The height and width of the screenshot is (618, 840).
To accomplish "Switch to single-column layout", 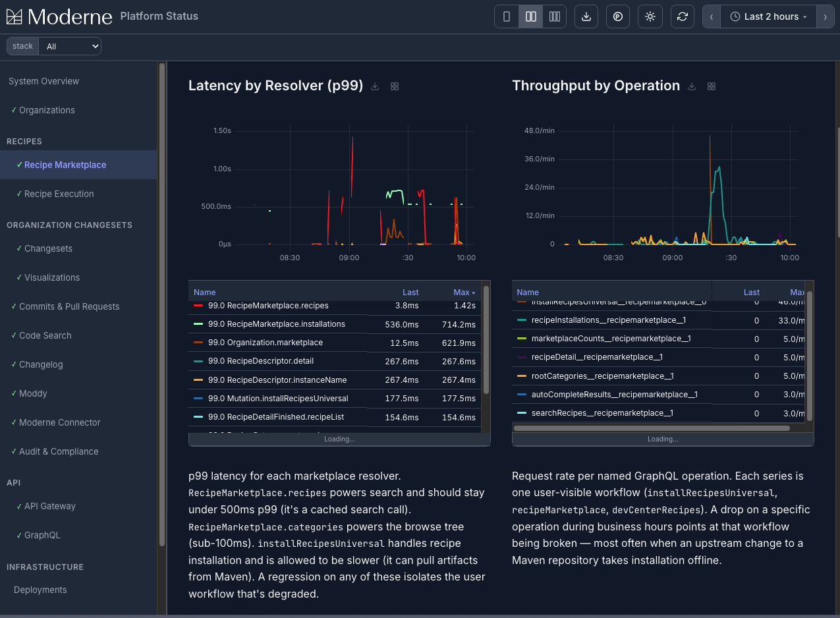I will point(507,16).
